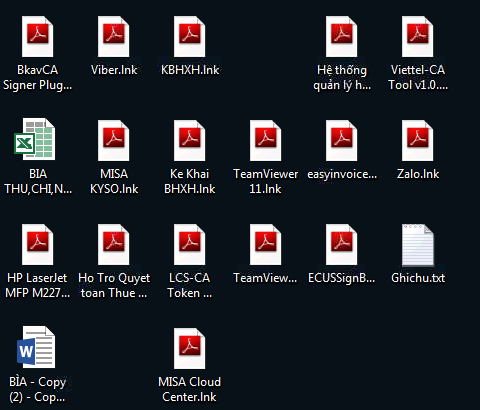Click the "MISA KYSO.lnk" label text

click(114, 181)
